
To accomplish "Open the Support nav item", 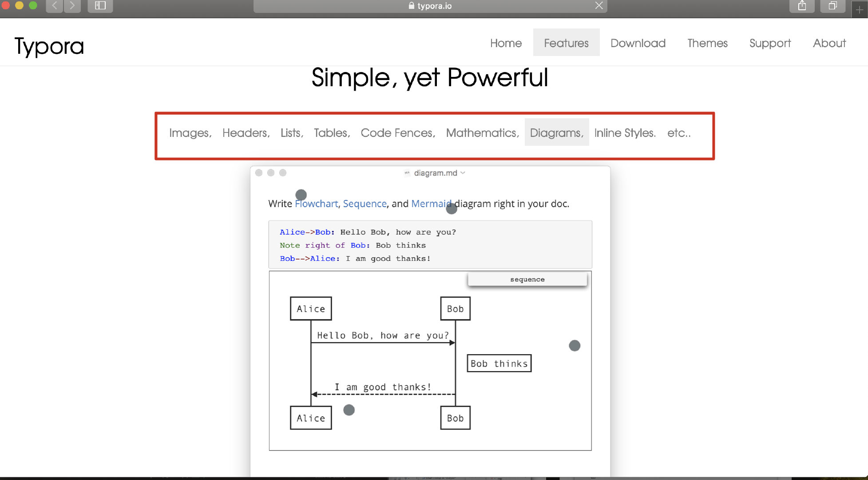I will [770, 43].
